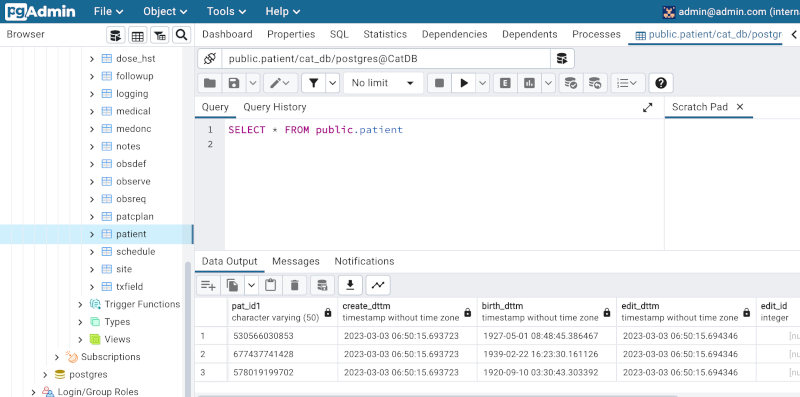Click the Copy rows icon
Viewport: 800px width, 397px height.
[x=233, y=285]
